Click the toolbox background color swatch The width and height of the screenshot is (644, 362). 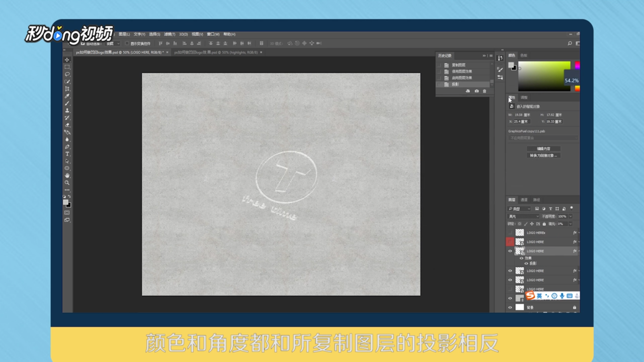pyautogui.click(x=68, y=205)
